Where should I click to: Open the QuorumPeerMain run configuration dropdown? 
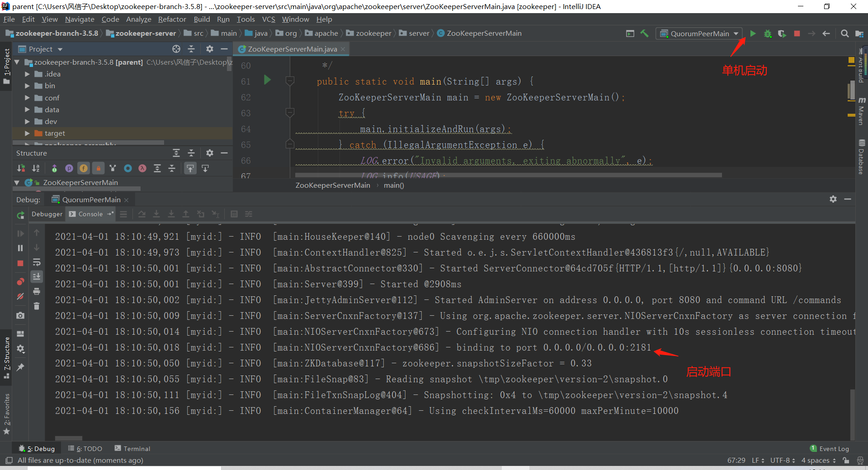(x=699, y=33)
